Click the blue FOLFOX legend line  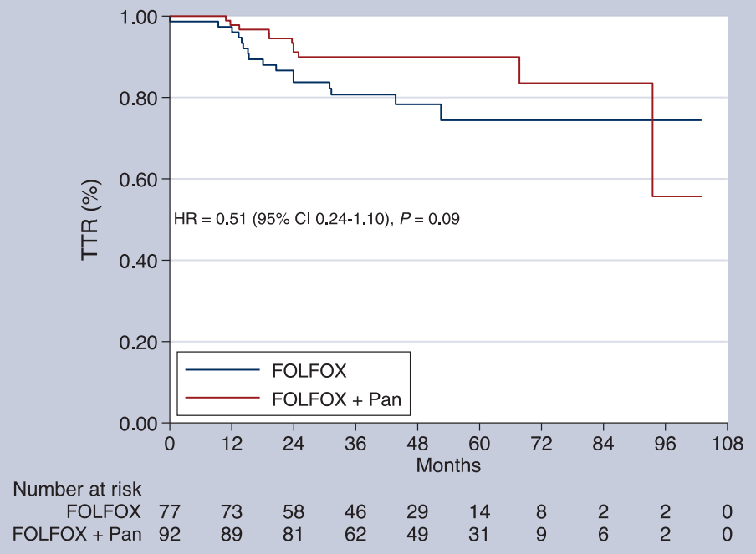222,370
